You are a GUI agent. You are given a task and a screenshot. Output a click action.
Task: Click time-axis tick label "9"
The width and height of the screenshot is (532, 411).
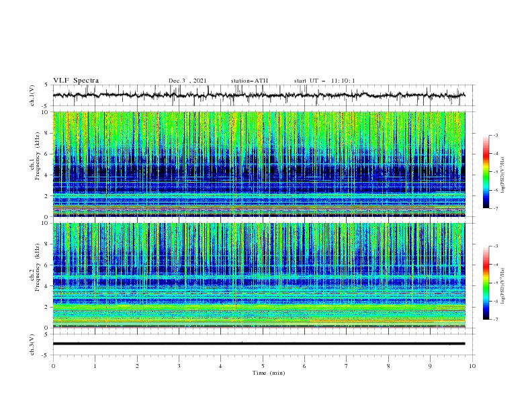click(x=430, y=366)
